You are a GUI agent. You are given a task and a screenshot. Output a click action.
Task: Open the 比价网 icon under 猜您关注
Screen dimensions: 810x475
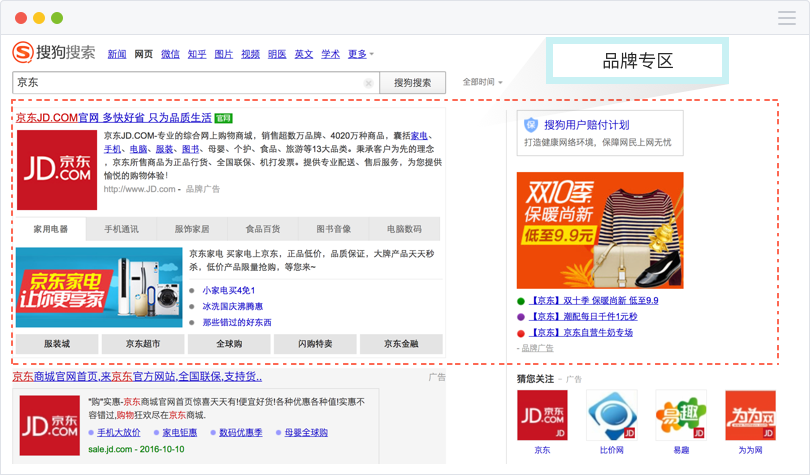tap(612, 416)
